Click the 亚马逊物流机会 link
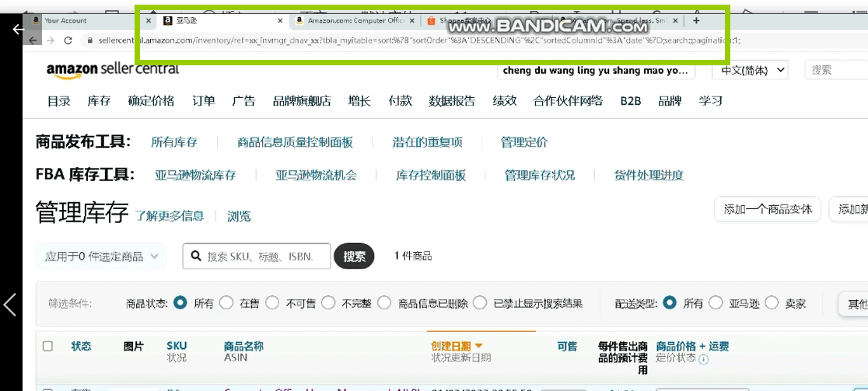The image size is (868, 391). pos(316,176)
